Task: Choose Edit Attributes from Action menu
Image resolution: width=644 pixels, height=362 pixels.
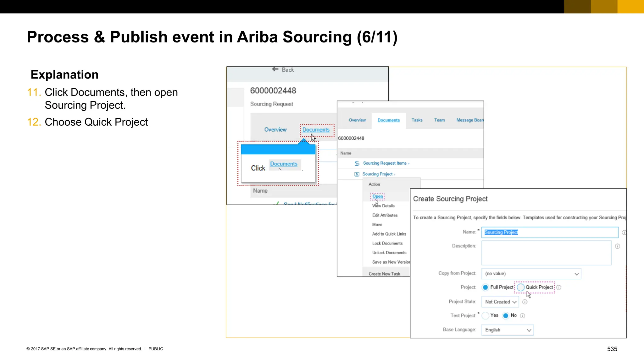Action: coord(385,215)
